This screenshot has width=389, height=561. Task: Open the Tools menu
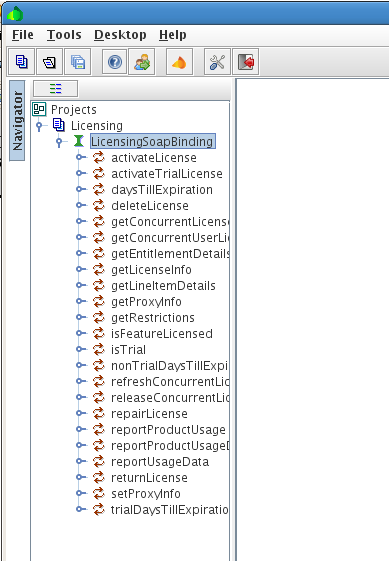click(x=64, y=35)
